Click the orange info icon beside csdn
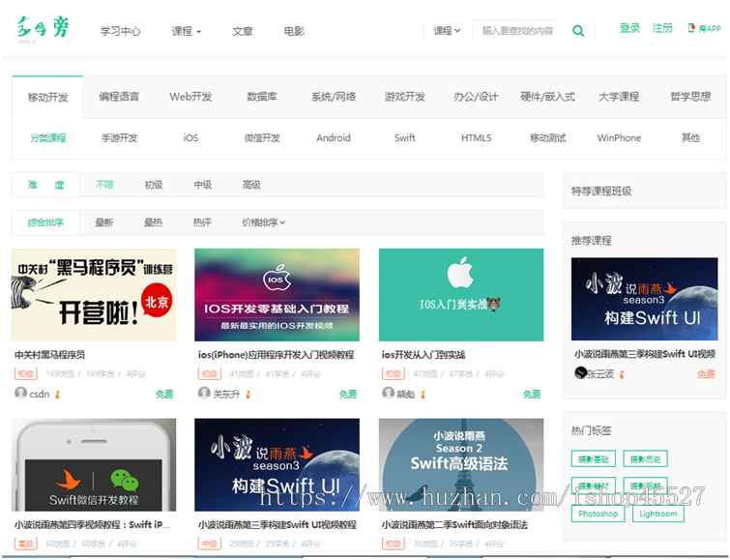Image resolution: width=730 pixels, height=560 pixels. 58,395
